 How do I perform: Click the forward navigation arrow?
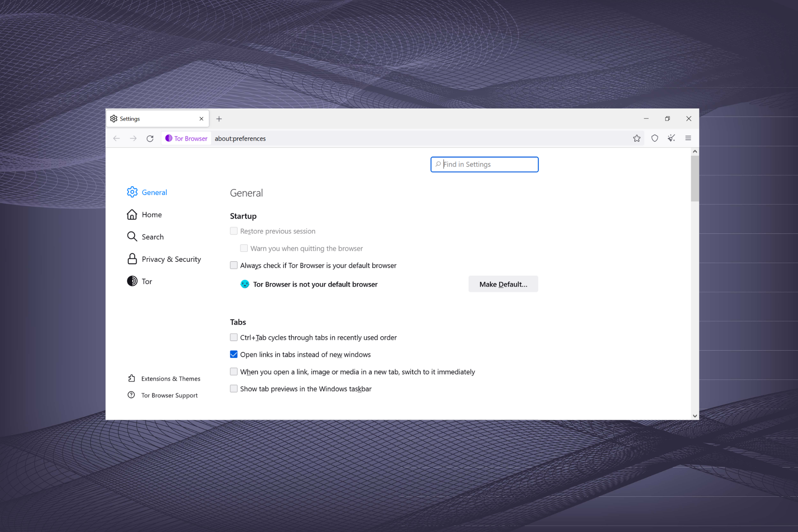tap(133, 138)
